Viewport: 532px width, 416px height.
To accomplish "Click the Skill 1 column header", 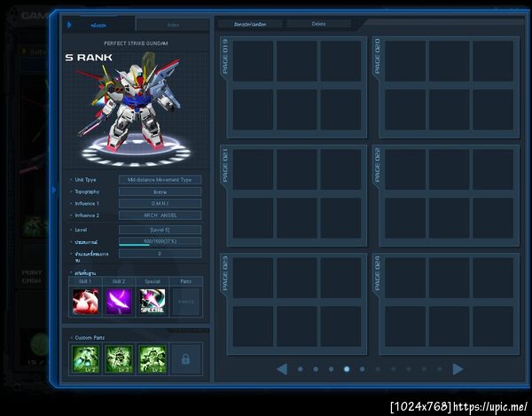I will tap(85, 281).
